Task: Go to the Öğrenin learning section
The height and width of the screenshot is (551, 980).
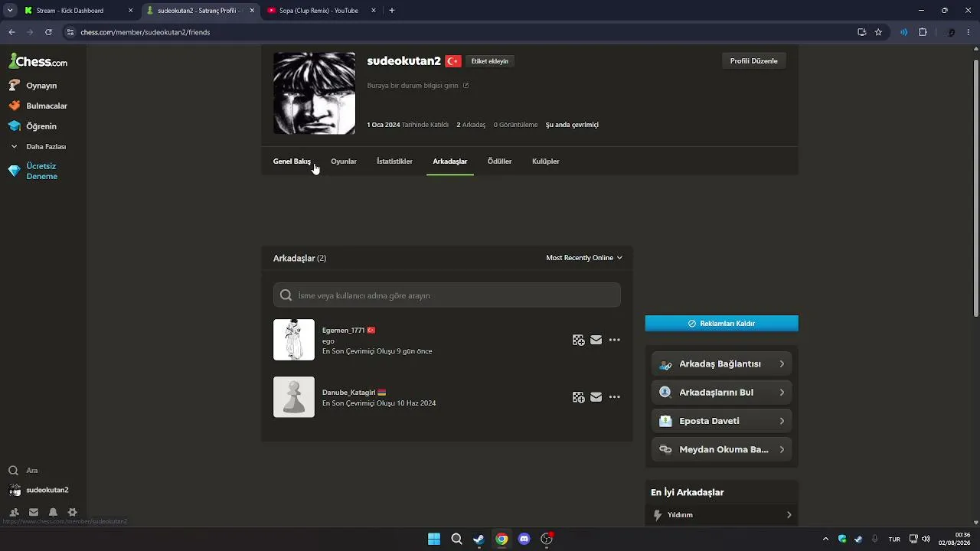Action: 41,126
